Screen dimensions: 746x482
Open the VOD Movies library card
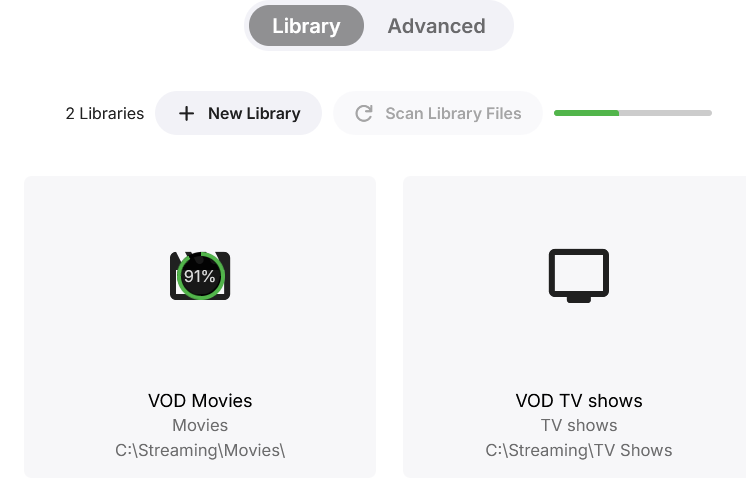200,326
